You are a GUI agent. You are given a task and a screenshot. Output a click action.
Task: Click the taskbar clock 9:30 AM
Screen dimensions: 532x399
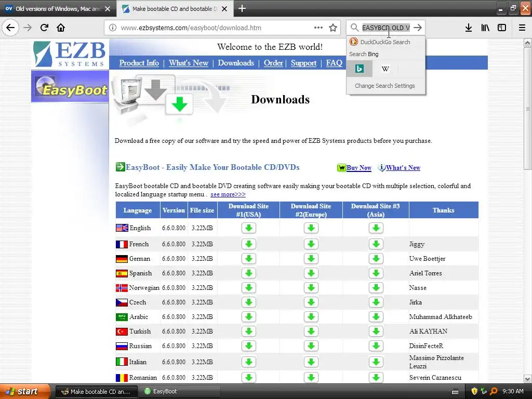pyautogui.click(x=513, y=391)
